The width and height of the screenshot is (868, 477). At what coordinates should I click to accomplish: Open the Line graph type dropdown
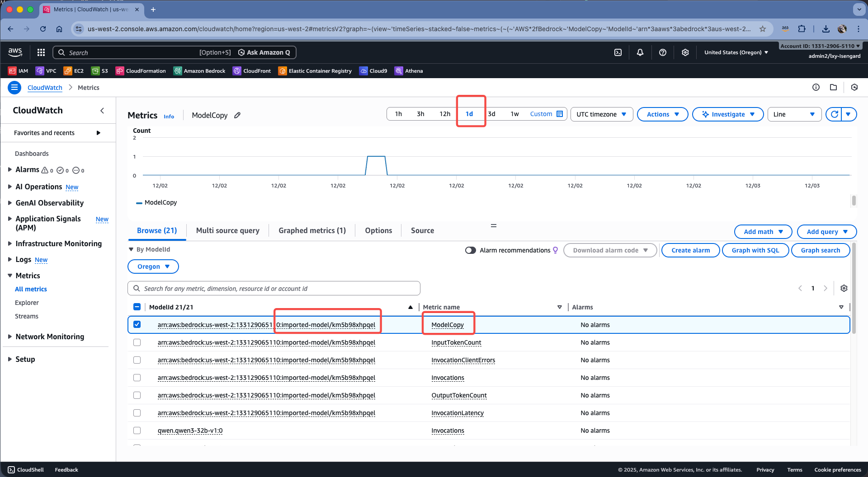pyautogui.click(x=794, y=114)
